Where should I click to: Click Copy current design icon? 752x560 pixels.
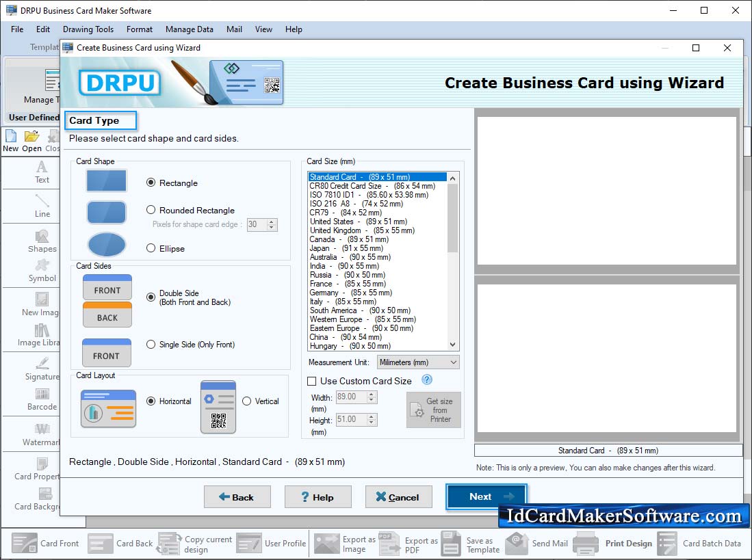[x=169, y=544]
